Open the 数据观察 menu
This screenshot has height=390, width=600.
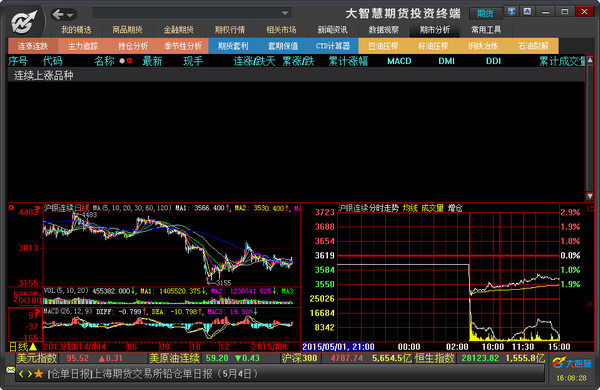point(384,29)
